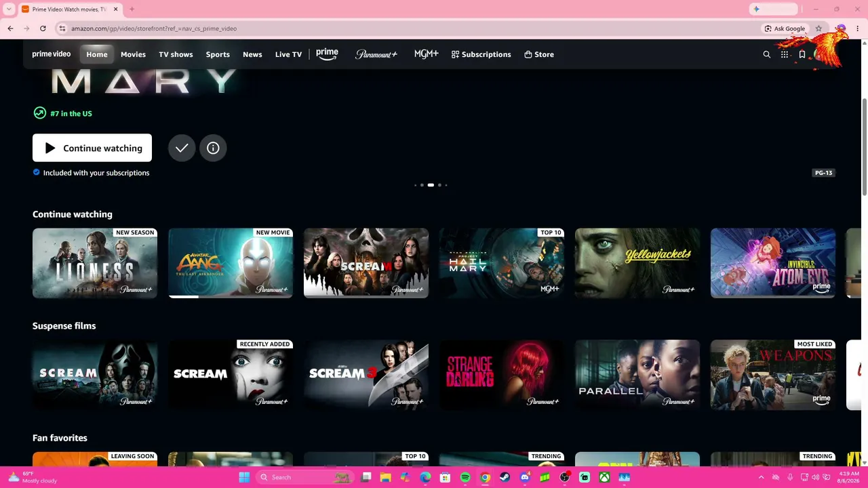This screenshot has height=488, width=868.
Task: Open Chrome three-dot menu
Action: click(x=858, y=28)
